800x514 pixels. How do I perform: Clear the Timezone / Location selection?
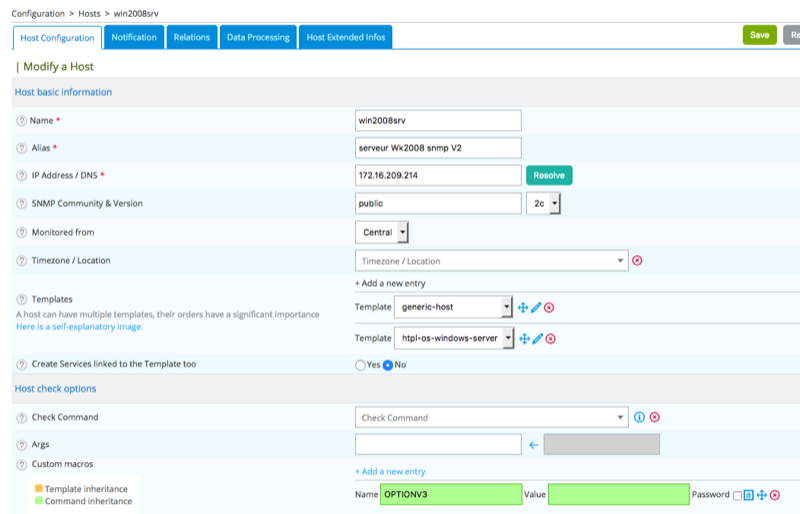tap(637, 261)
